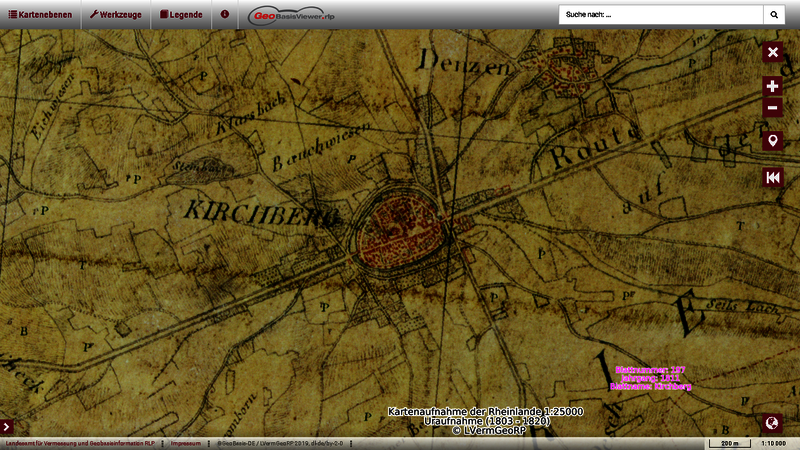Click the Denzen label on the map
Viewport: 800px width, 450px height.
[x=464, y=62]
